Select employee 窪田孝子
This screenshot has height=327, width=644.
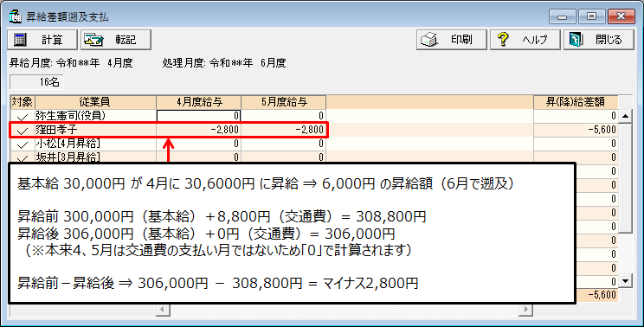96,130
